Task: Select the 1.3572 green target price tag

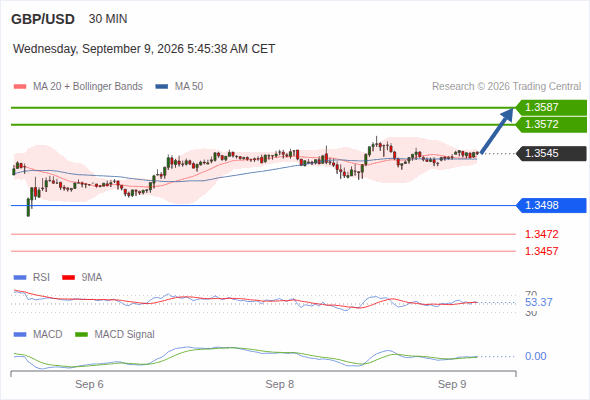Action: pyautogui.click(x=551, y=125)
